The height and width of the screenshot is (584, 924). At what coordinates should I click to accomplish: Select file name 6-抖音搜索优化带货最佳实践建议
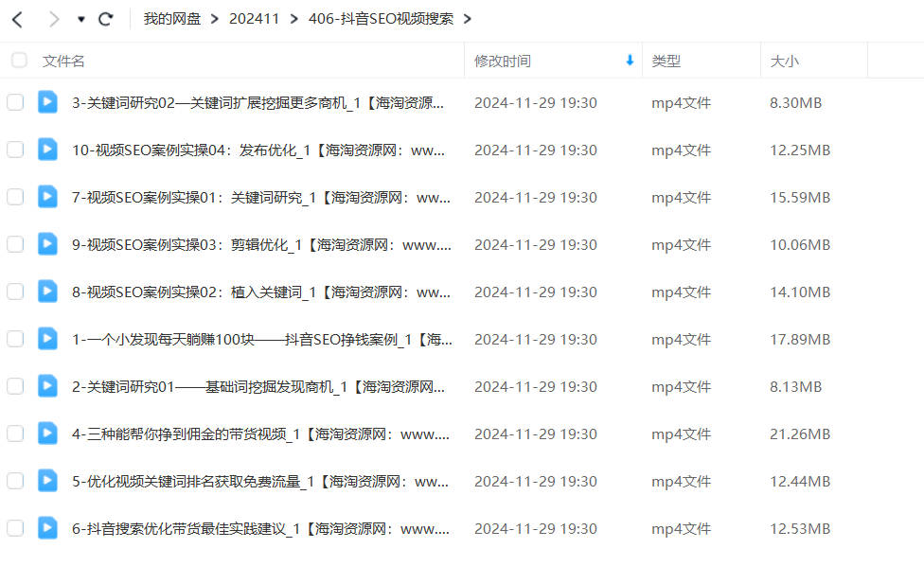point(261,528)
